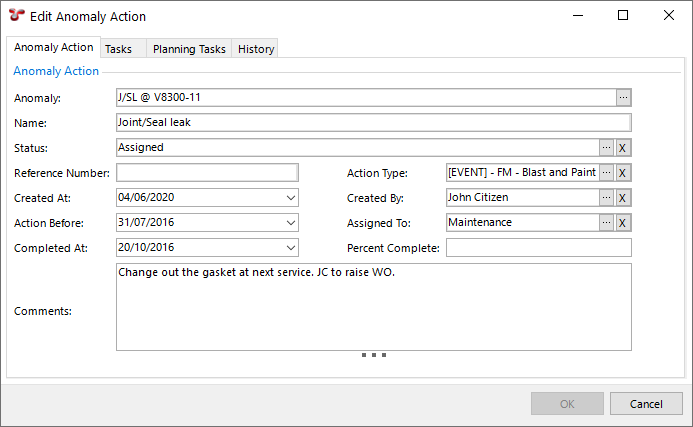Viewport: 693px width, 427px height.
Task: Click in the Reference Number field
Action: coord(207,173)
